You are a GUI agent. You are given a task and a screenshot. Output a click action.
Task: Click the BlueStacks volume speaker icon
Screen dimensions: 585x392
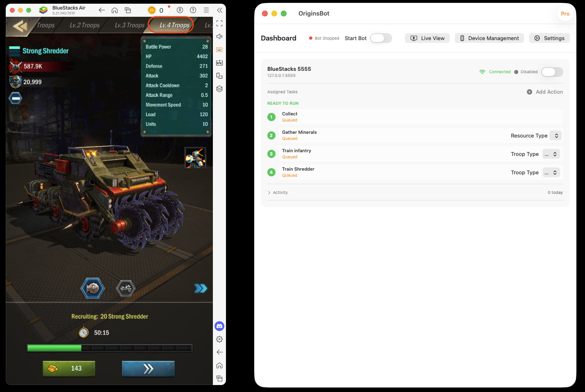[x=219, y=36]
